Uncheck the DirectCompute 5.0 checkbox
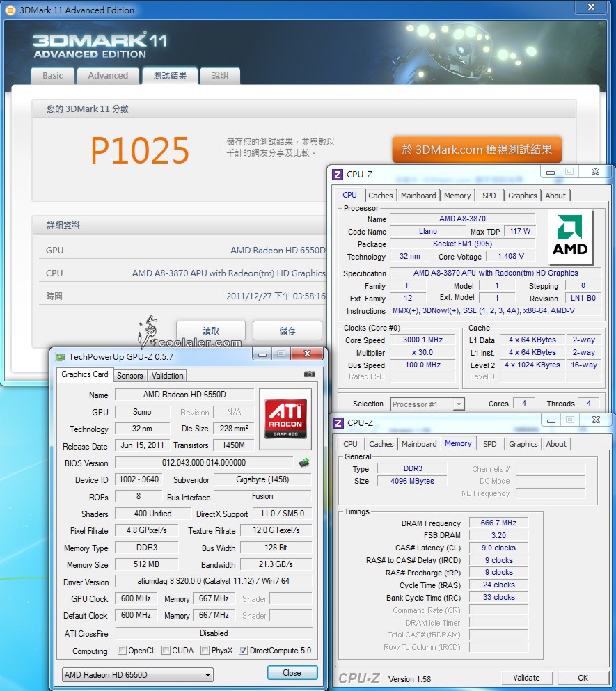Screen dimensions: 616x691 (243, 651)
